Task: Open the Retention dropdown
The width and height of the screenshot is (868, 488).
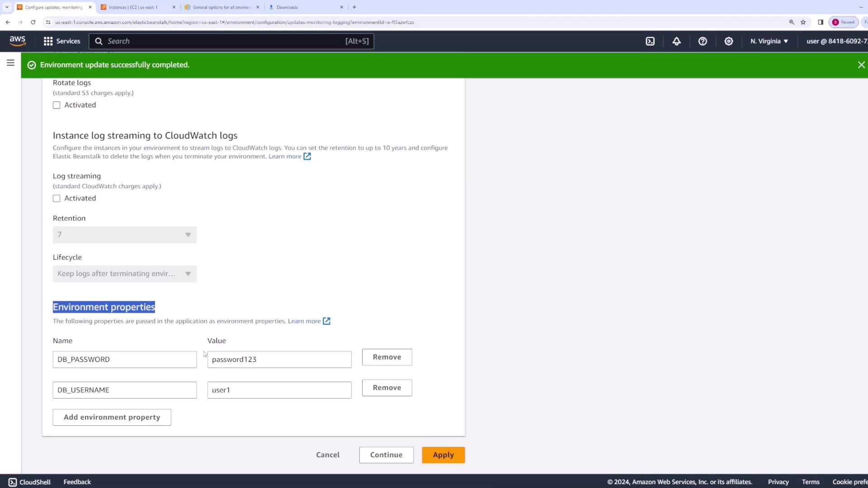Action: (124, 235)
